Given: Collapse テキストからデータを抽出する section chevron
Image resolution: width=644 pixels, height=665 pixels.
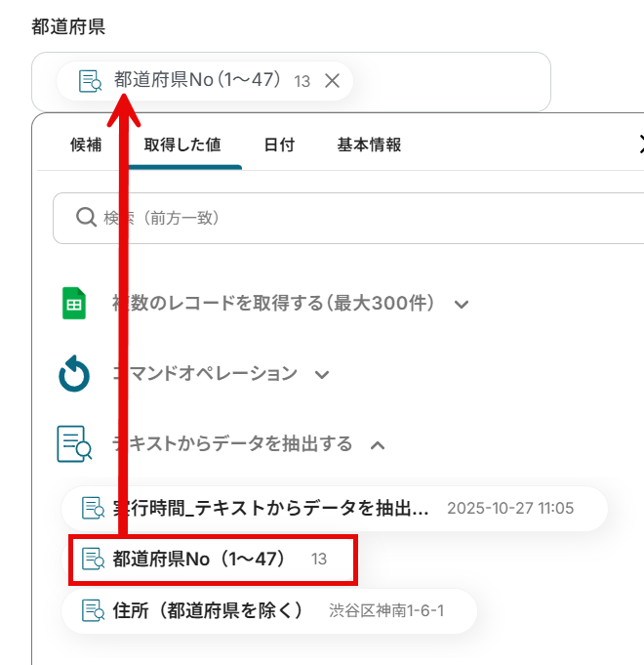Looking at the screenshot, I should [x=378, y=445].
